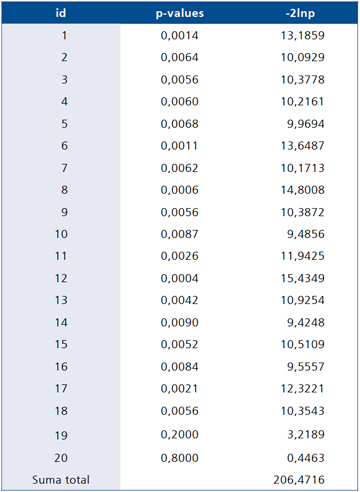Screen dimensions: 360x492
Task: Select p-value 0,0006 in row 8
Action: point(179,190)
